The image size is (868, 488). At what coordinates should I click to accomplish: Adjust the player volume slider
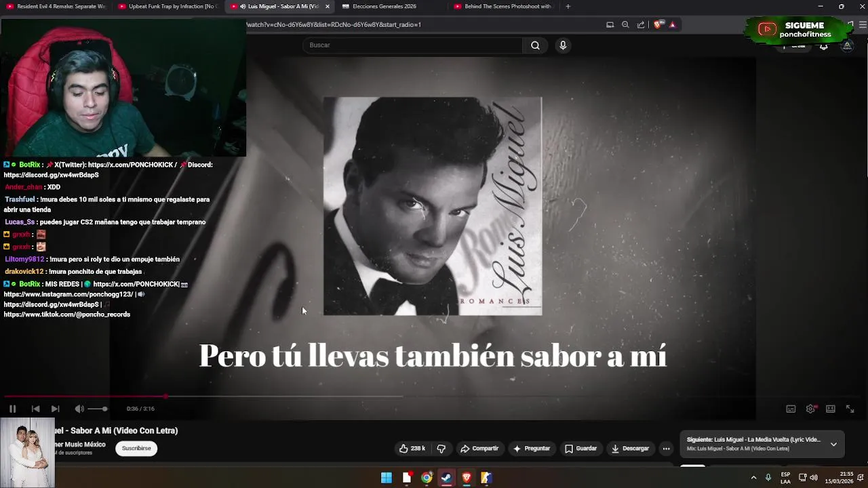[x=98, y=409]
